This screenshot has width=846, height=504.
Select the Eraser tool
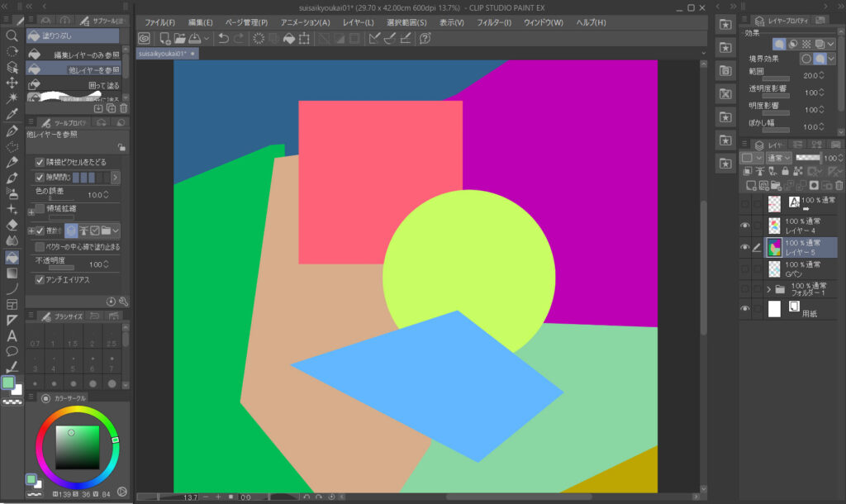[12, 224]
